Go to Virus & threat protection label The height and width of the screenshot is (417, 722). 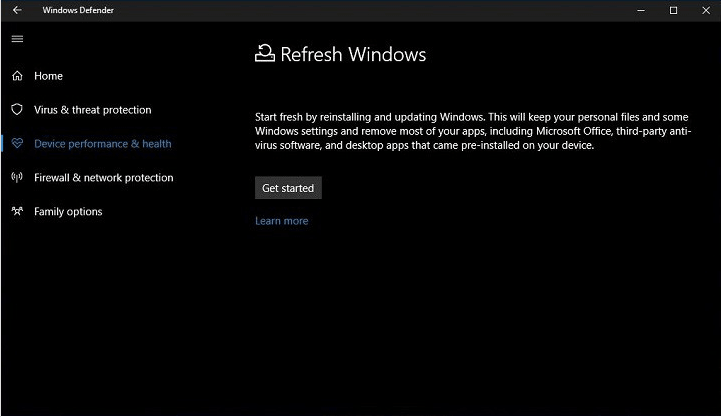[93, 110]
